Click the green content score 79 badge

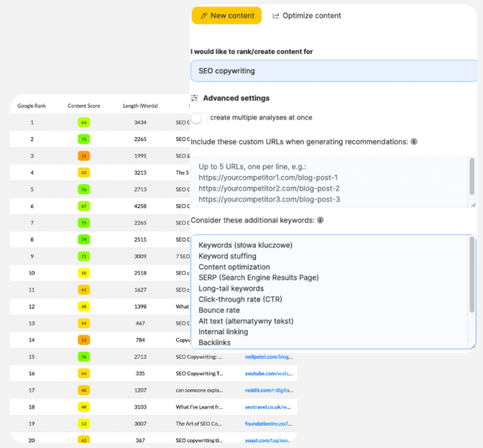coord(84,239)
